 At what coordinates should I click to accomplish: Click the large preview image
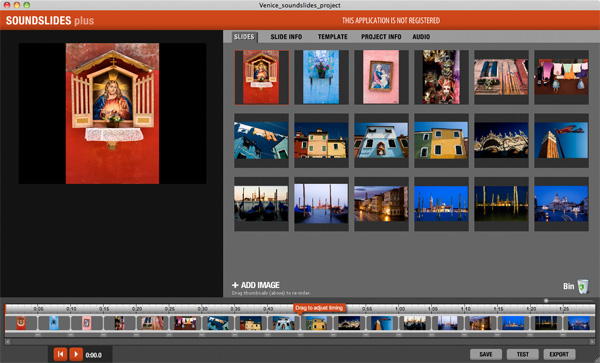(112, 114)
